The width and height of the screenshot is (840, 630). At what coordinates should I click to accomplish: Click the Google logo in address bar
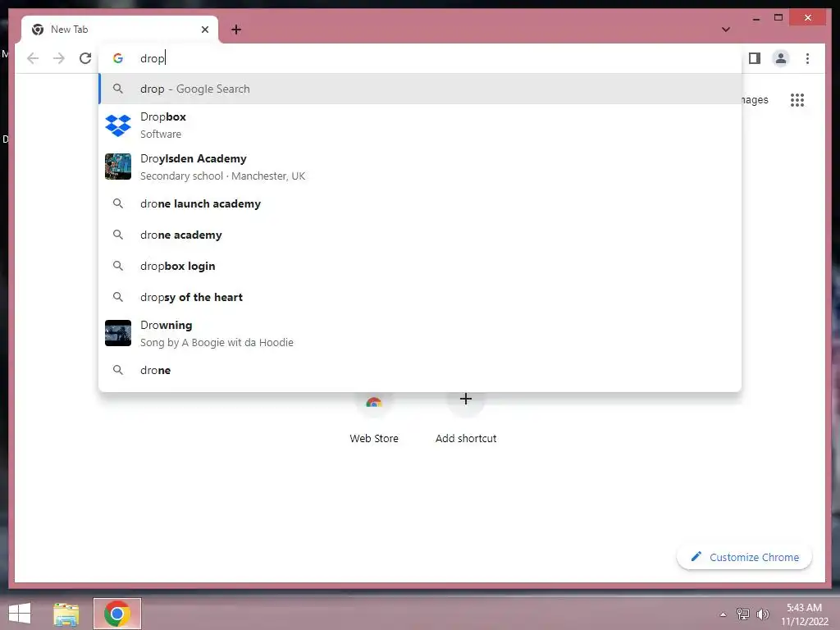(x=118, y=58)
